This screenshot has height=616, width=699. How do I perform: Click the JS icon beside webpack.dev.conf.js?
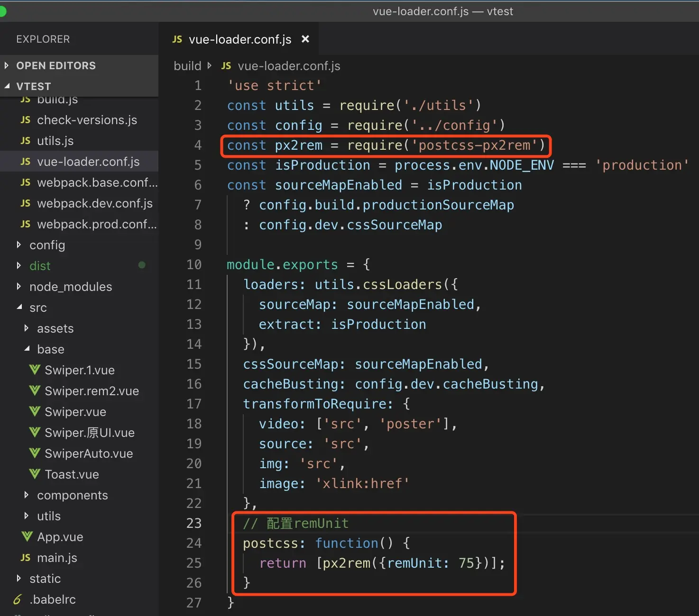26,204
